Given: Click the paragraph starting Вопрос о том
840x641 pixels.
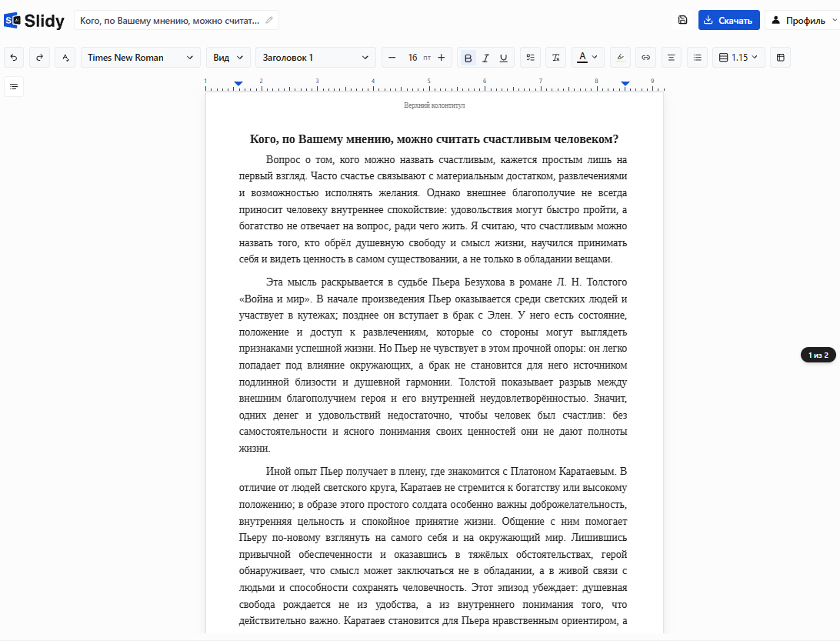Looking at the screenshot, I should pos(433,209).
